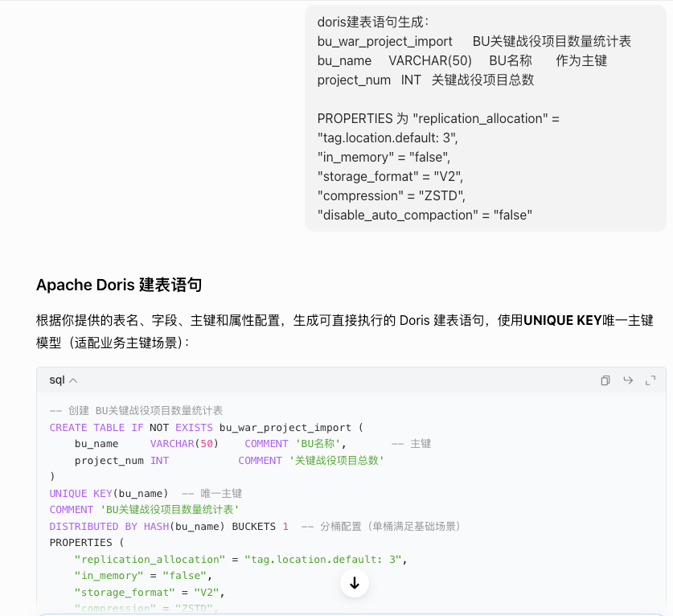The image size is (673, 616).
Task: Click the 'sql' language label
Action: pos(56,380)
